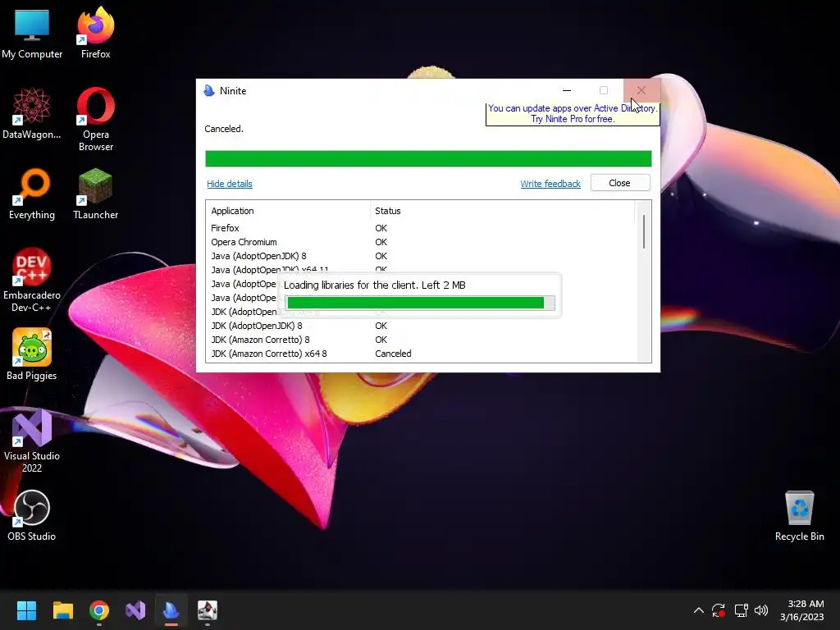Click the Ninite green progress bar
This screenshot has width=840, height=630.
428,158
